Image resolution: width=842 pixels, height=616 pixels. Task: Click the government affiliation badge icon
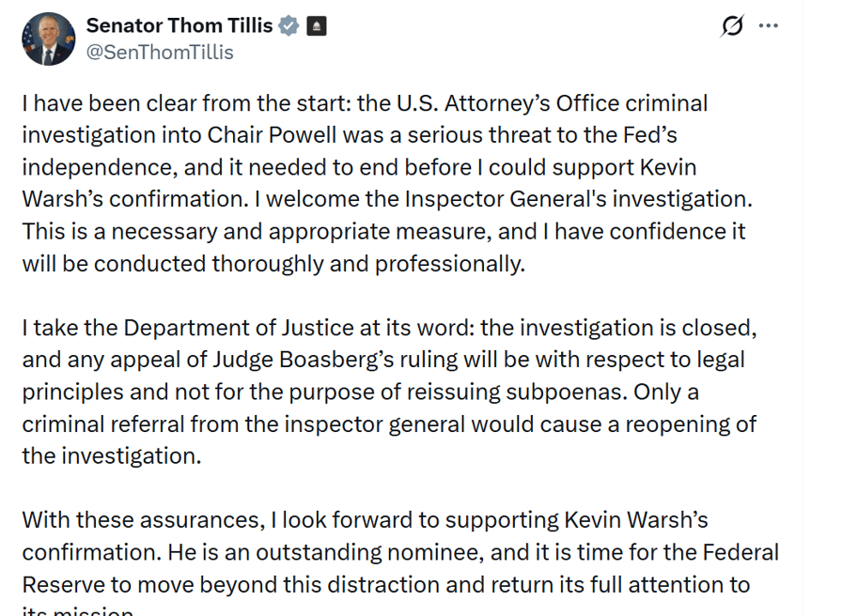[318, 26]
